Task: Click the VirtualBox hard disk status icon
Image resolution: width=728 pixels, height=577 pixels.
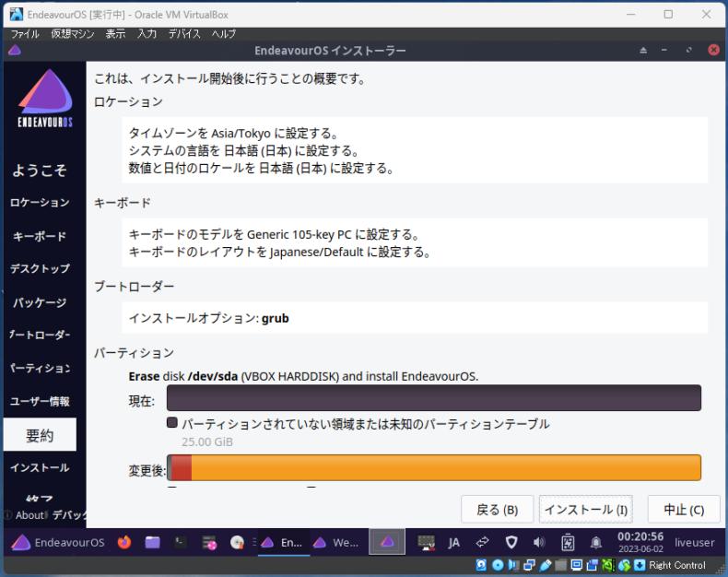Action: pyautogui.click(x=481, y=565)
